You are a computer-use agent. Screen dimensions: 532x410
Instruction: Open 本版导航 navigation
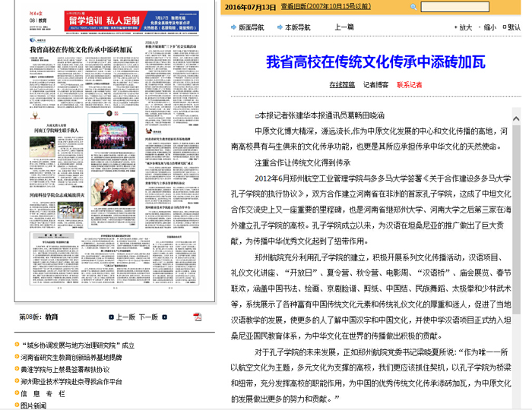click(298, 27)
